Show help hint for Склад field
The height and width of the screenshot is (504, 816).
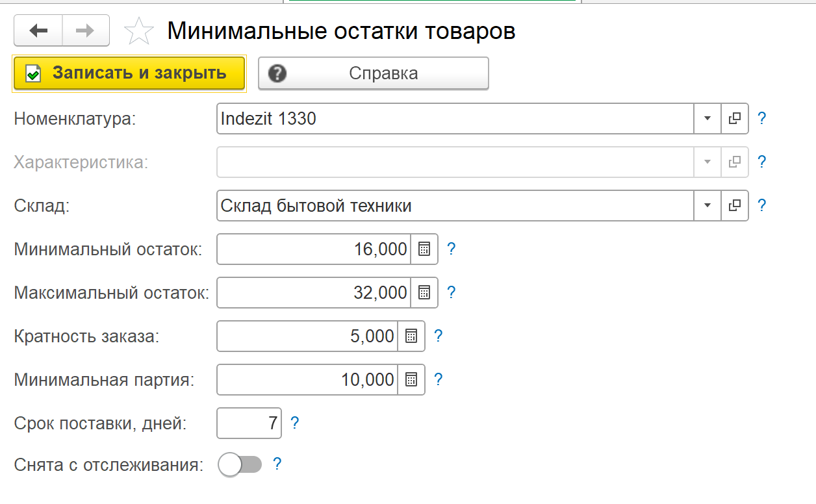coord(762,206)
